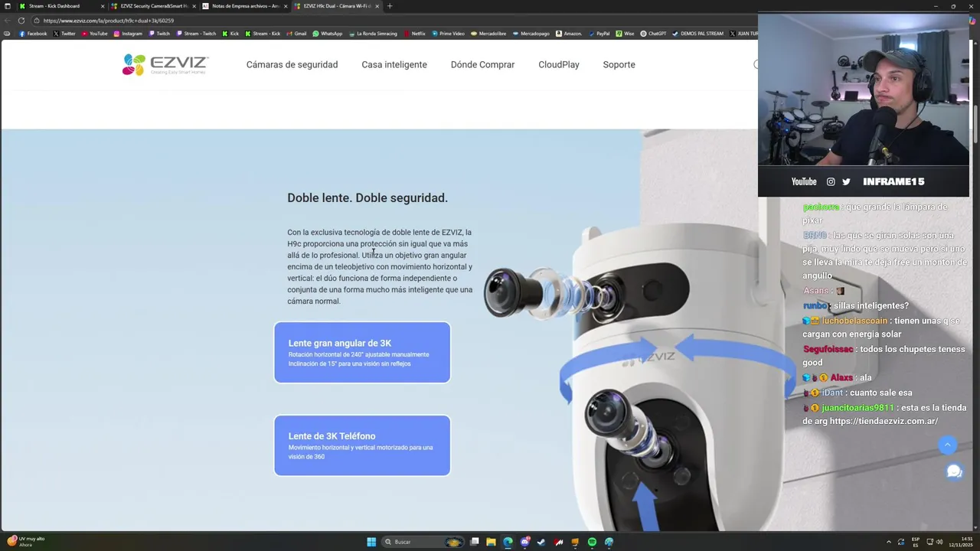Click the browser address bar URL
This screenshot has width=980, height=551.
click(x=109, y=21)
